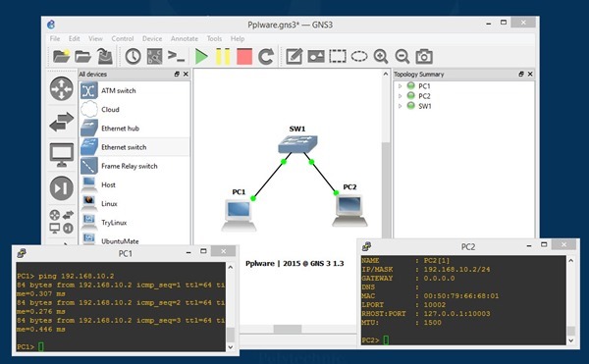Select Ethernet switch device

coord(134,147)
